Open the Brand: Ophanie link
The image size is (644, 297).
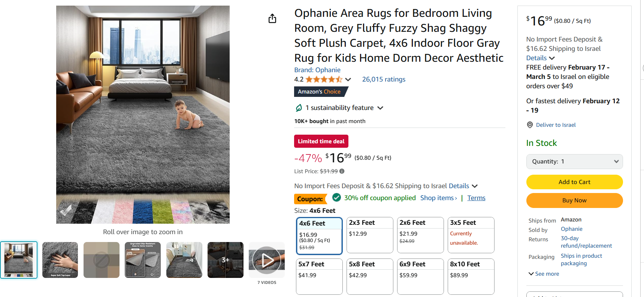[317, 70]
